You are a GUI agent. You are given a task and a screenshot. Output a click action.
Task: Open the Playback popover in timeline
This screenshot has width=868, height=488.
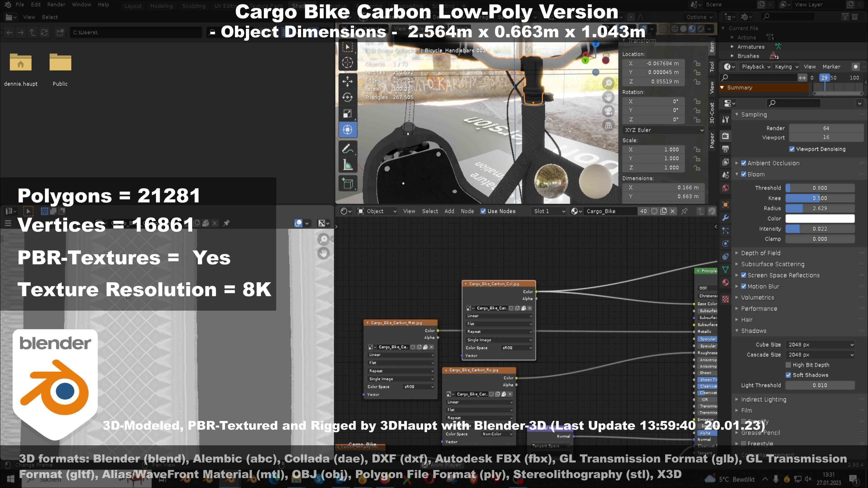756,67
